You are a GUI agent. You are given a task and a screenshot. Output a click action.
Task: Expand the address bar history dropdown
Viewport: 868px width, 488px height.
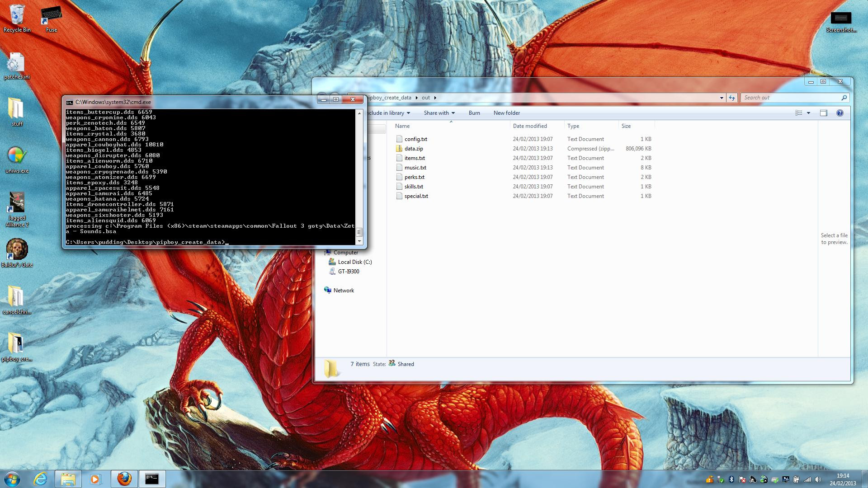click(722, 98)
